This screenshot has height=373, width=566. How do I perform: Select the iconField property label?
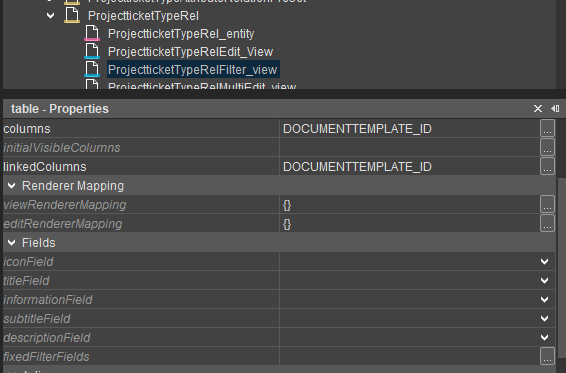[28, 262]
